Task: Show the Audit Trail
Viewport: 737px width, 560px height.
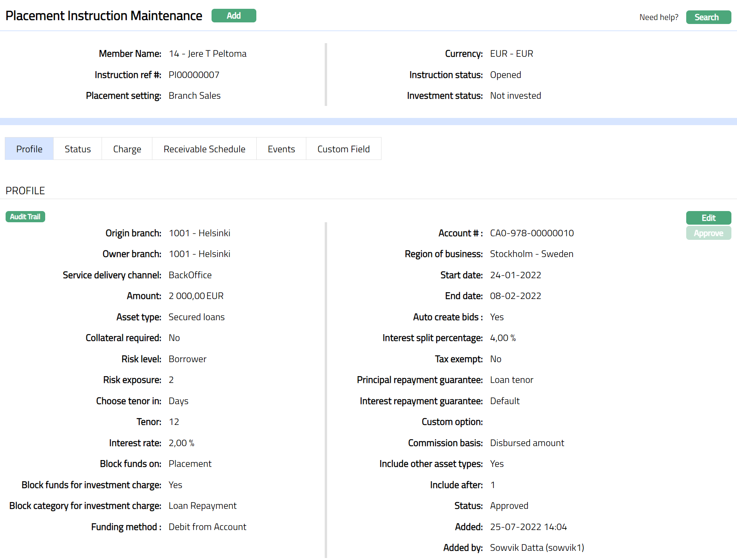Action: pos(25,217)
